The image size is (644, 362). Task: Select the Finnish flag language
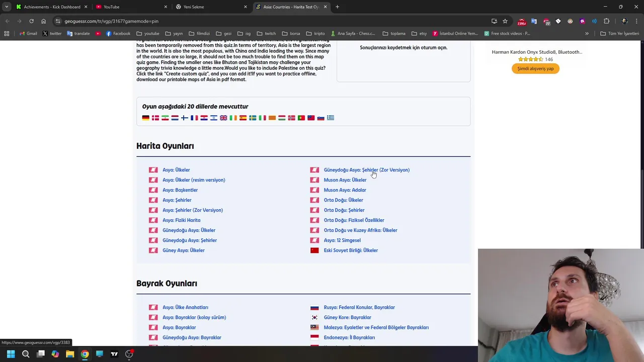[x=185, y=118]
